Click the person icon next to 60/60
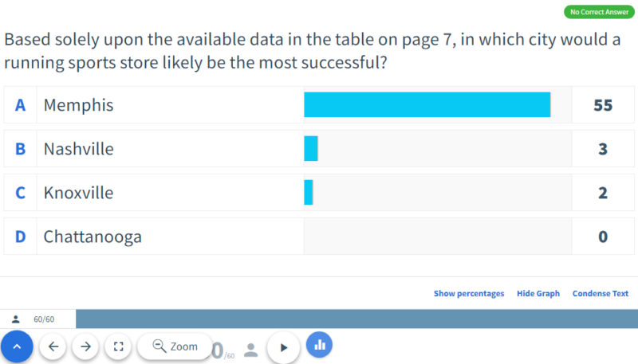Viewport: 638px width, 364px height. (16, 319)
